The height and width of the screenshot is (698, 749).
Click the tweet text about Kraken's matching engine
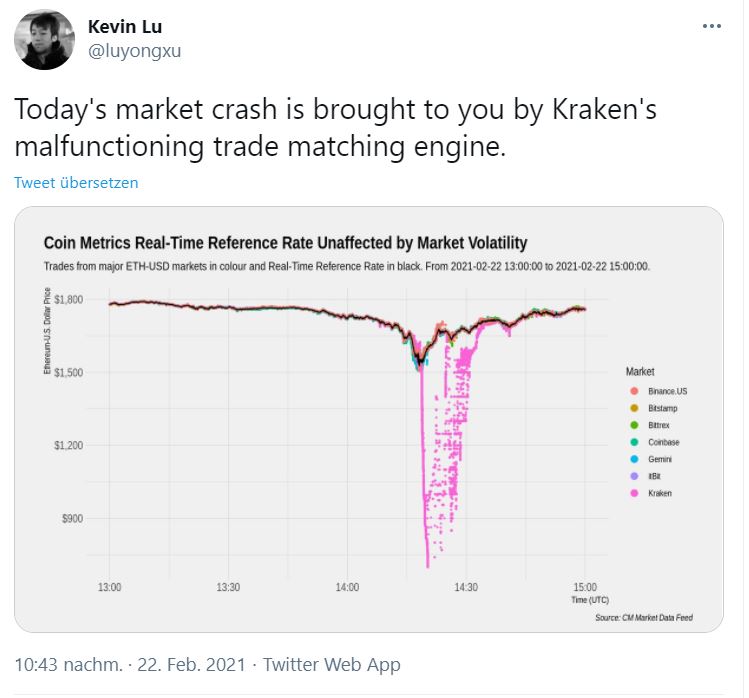tap(335, 127)
